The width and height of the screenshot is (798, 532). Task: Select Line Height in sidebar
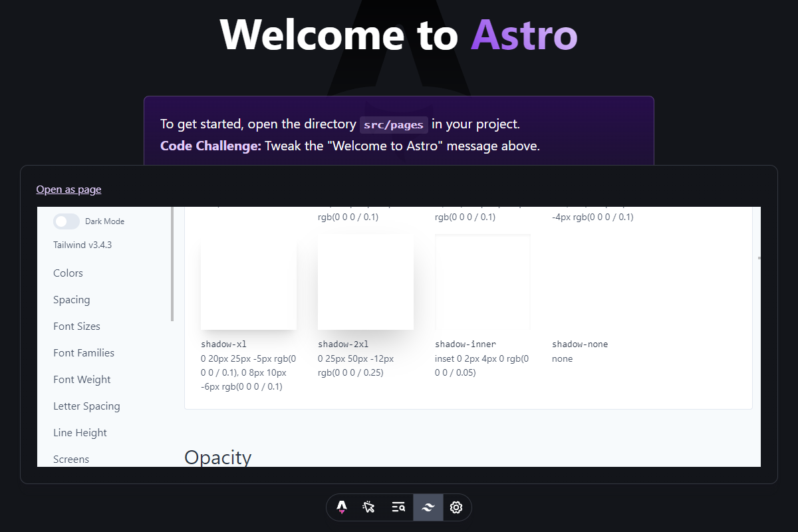80,433
